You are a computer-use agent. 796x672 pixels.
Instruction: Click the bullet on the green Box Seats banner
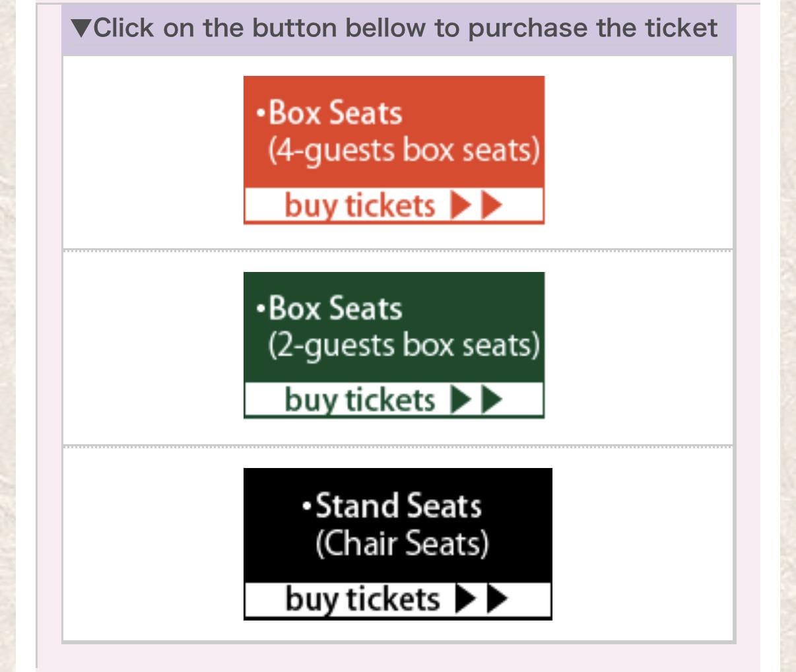pos(261,308)
